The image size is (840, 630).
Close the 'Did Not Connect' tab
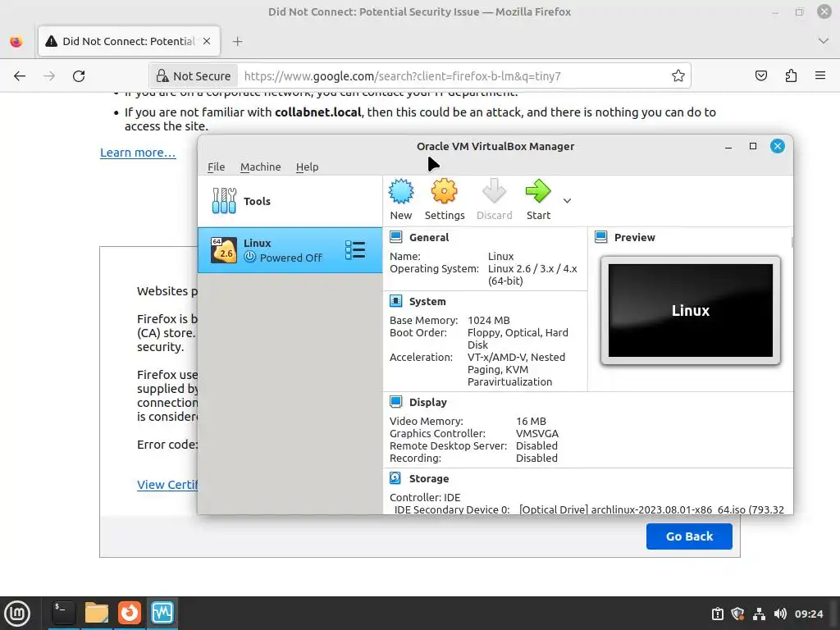pyautogui.click(x=207, y=41)
